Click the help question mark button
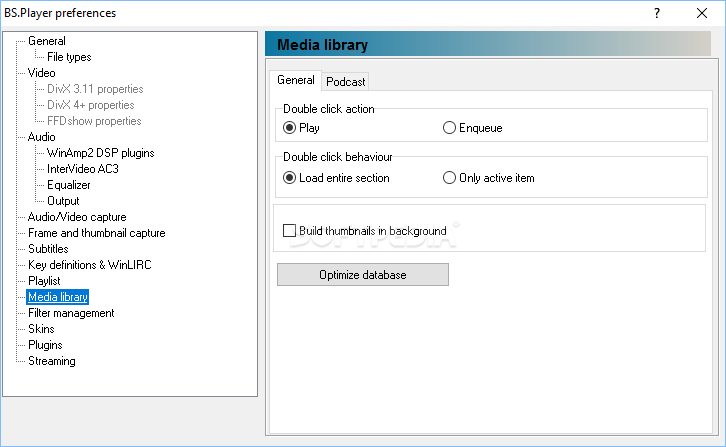Image resolution: width=726 pixels, height=447 pixels. (x=657, y=13)
